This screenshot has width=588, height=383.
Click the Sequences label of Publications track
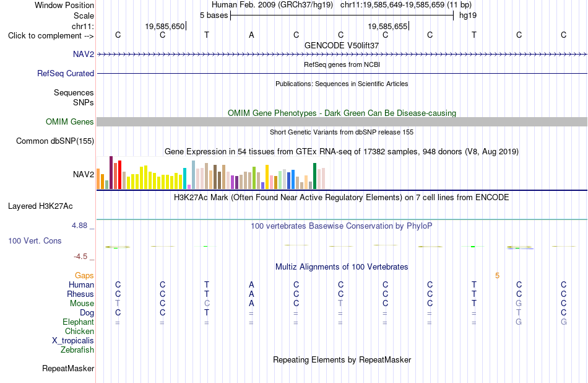74,92
